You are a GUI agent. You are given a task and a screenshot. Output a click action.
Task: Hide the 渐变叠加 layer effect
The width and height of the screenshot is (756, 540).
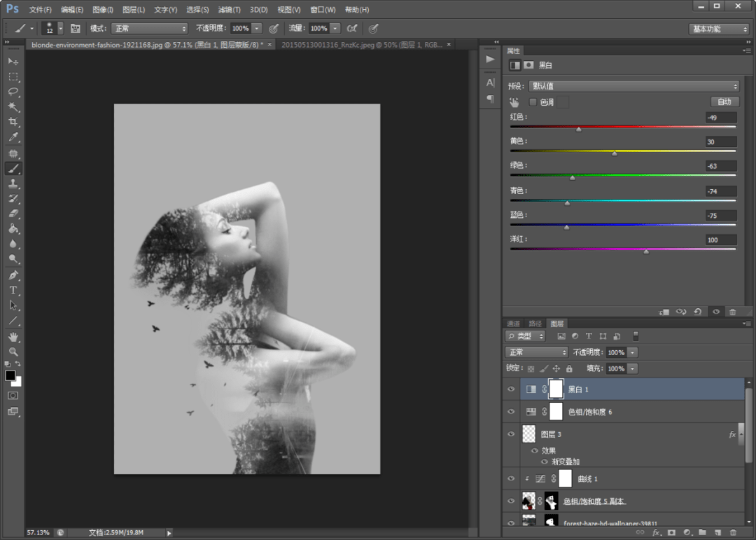click(x=545, y=462)
